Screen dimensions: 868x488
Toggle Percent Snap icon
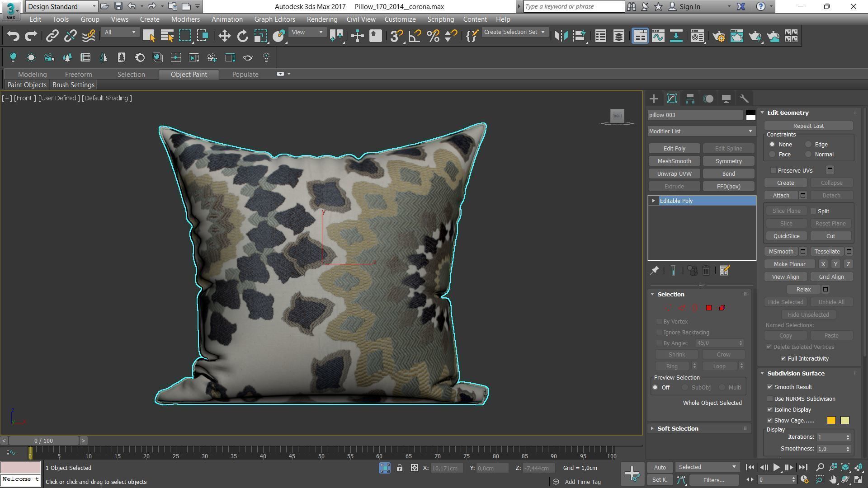[x=433, y=36]
